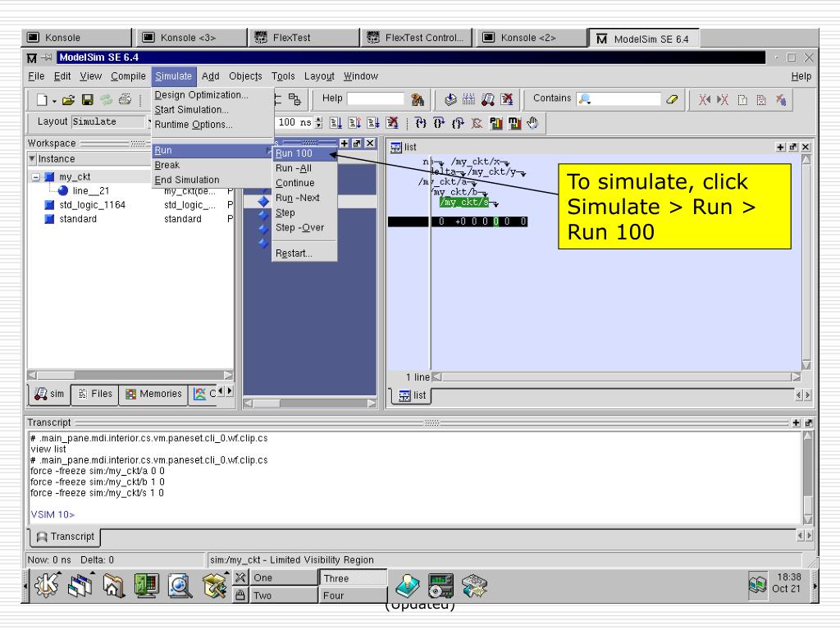Click the 100 ns run length field
Image resolution: width=840 pixels, height=630 pixels.
[x=294, y=122]
